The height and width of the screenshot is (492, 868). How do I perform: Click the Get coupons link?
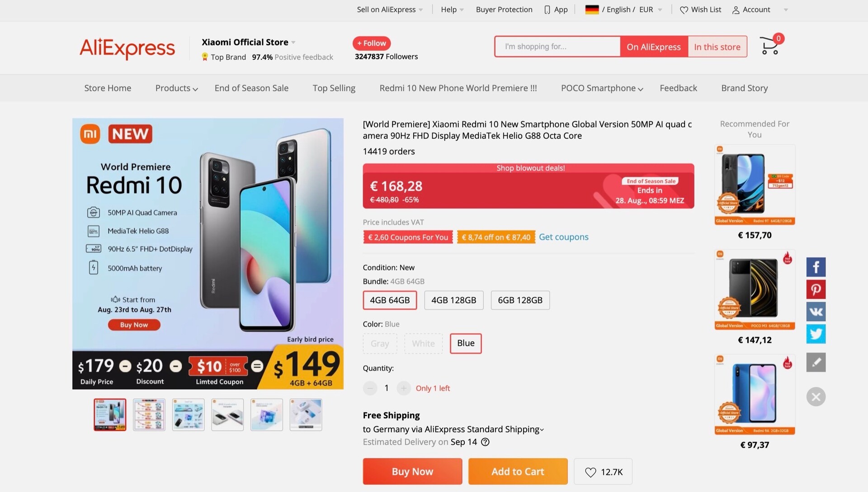click(563, 237)
